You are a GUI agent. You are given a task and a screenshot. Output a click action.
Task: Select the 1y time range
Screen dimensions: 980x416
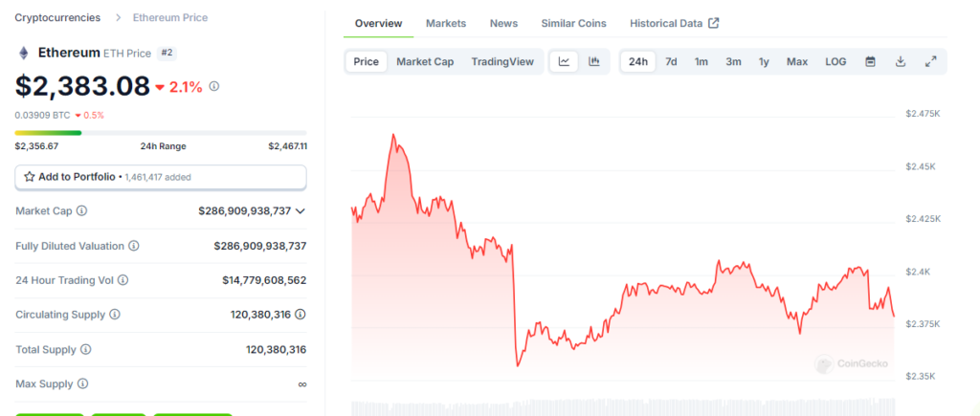pyautogui.click(x=764, y=62)
